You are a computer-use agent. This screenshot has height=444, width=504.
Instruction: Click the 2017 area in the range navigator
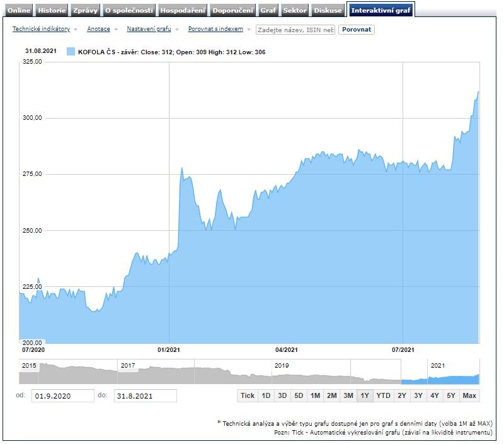tap(156, 373)
